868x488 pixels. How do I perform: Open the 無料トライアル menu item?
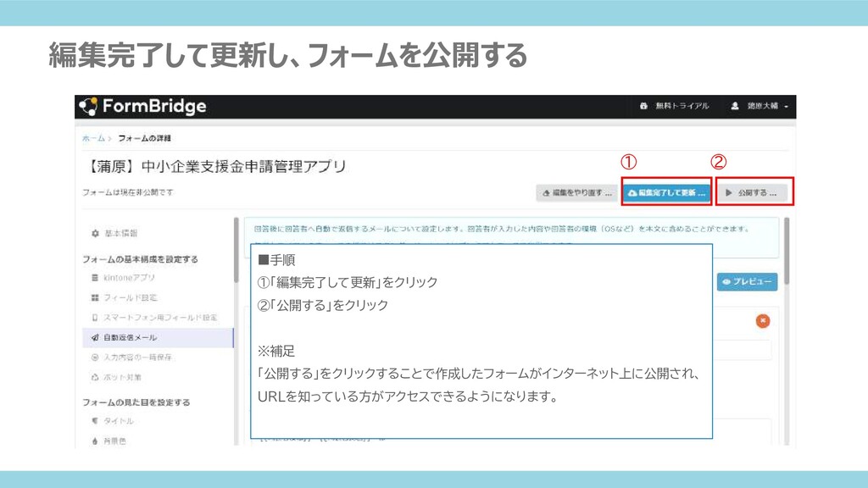coord(674,106)
